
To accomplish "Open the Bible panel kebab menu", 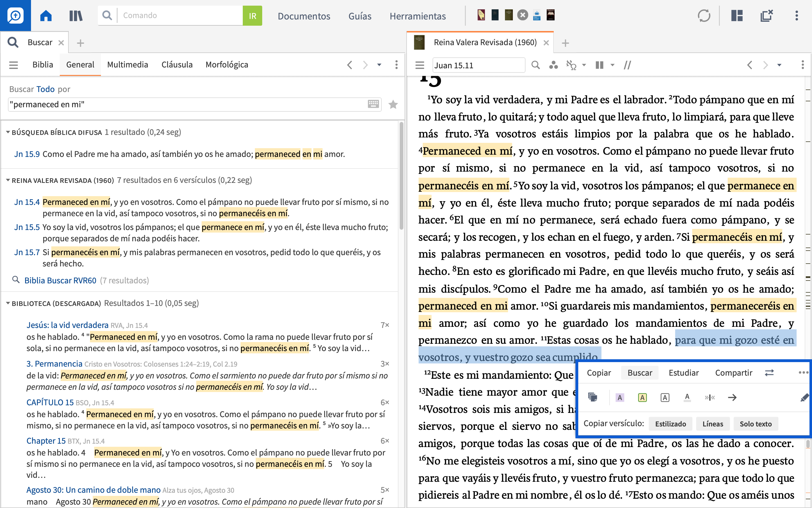I will (x=803, y=65).
